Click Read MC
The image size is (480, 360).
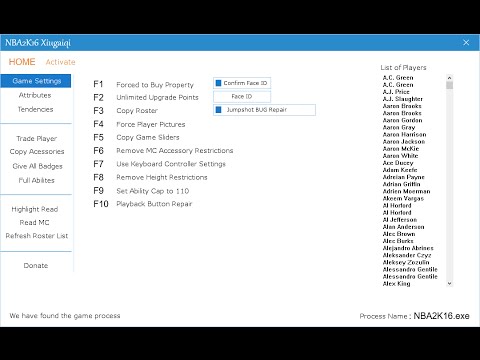(34, 222)
